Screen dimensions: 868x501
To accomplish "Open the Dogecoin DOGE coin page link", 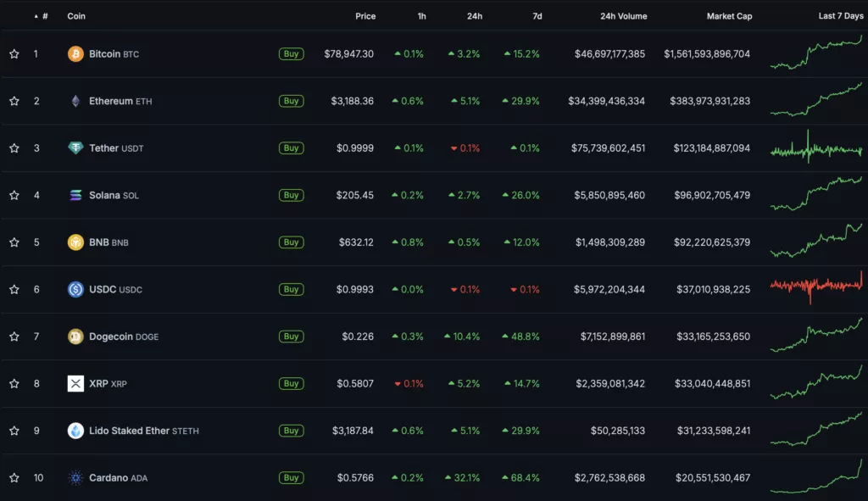I will (x=124, y=336).
